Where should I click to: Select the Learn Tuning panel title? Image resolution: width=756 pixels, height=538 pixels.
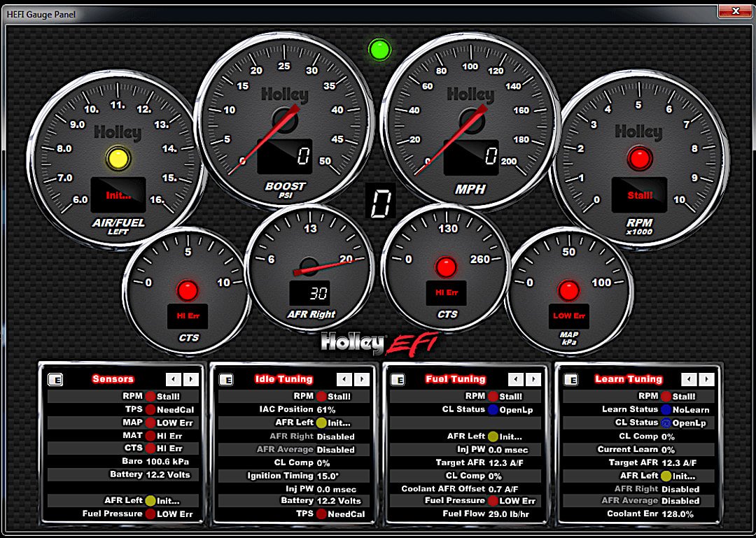tap(629, 379)
